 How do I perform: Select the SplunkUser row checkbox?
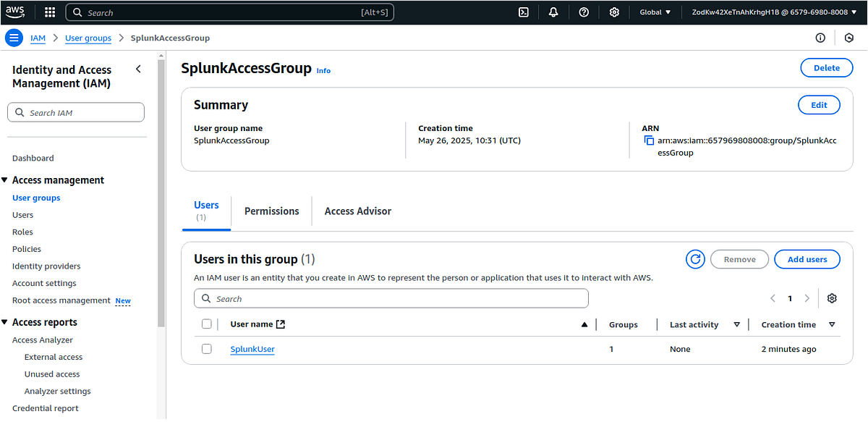pos(207,348)
